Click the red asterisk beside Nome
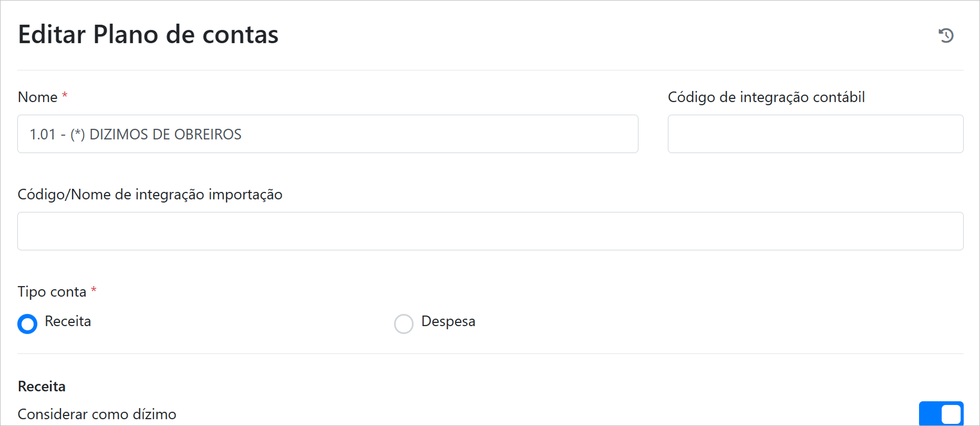Viewport: 980px width, 426px height. pos(65,96)
